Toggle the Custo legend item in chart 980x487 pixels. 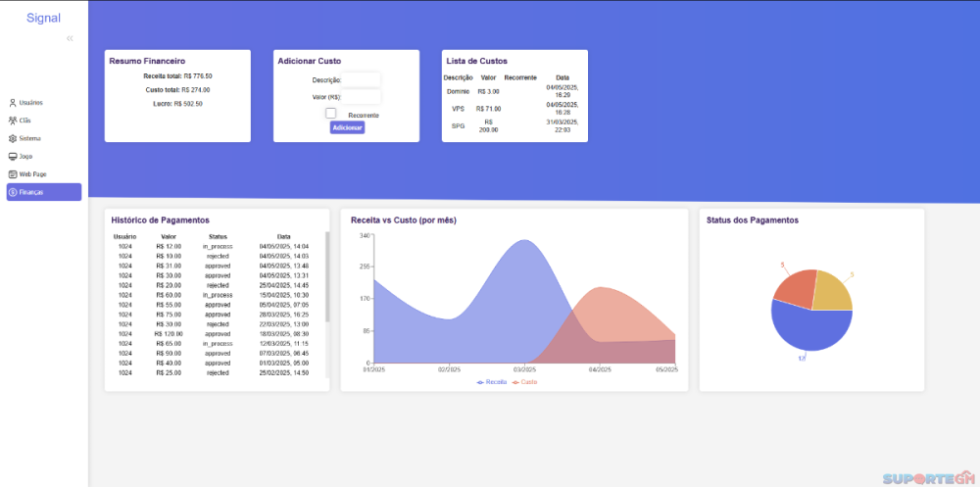tap(524, 381)
